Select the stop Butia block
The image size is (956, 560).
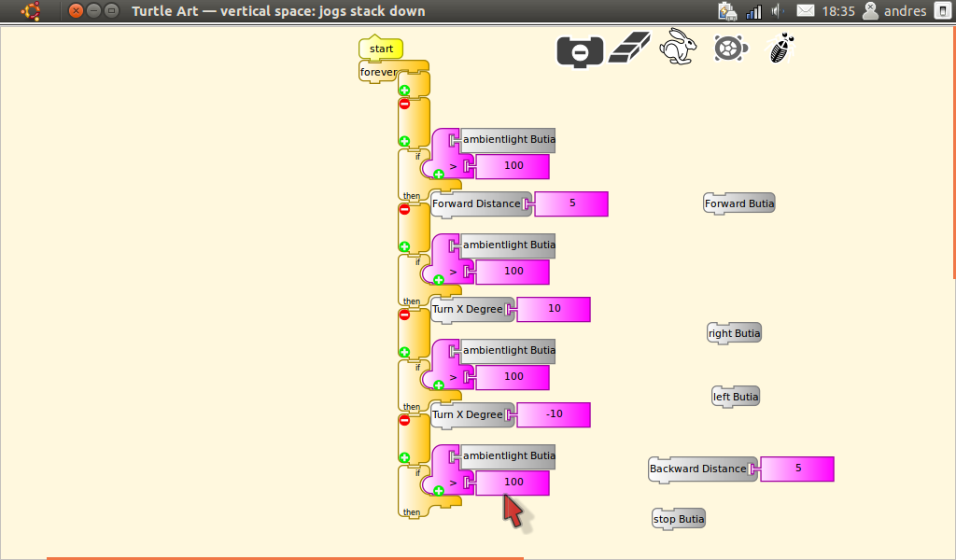[679, 519]
